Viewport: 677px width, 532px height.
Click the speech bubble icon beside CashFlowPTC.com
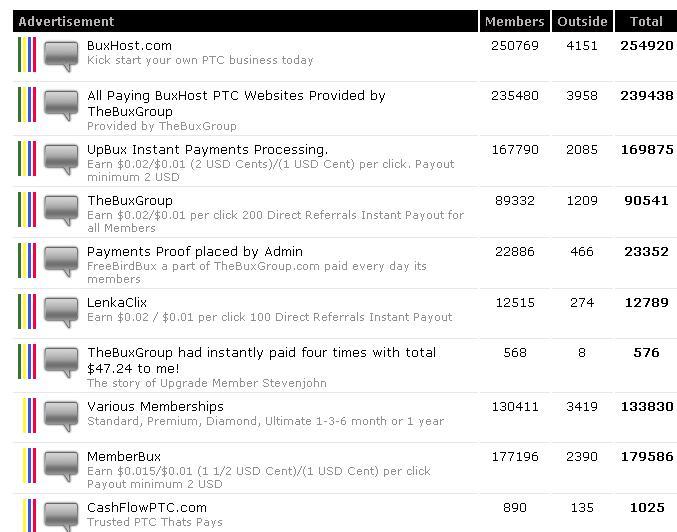[61, 516]
